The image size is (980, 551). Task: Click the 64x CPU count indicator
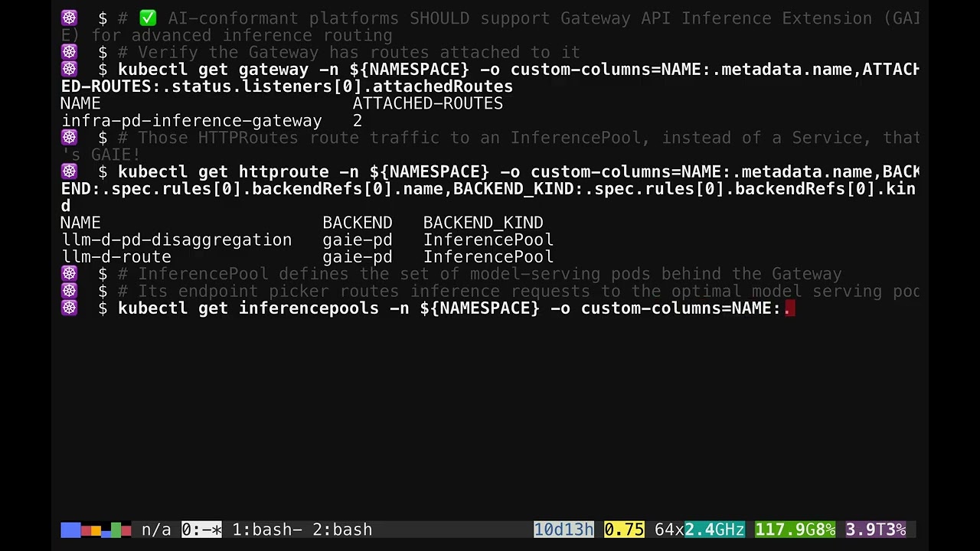(669, 530)
